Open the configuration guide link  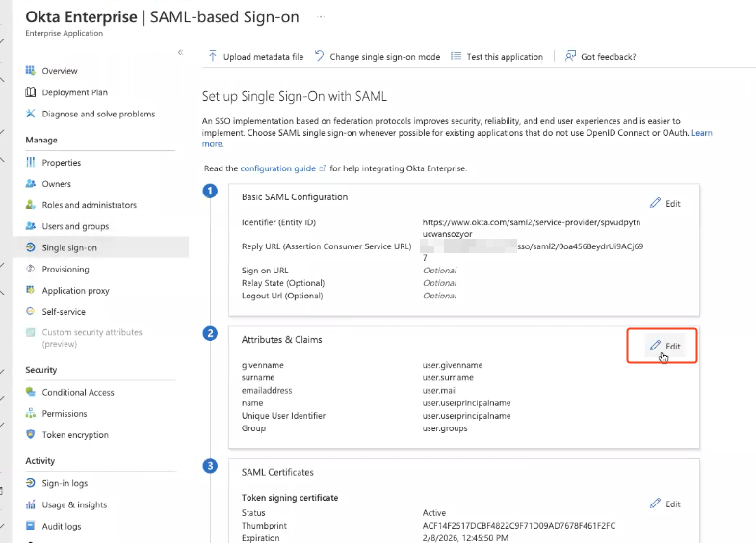(276, 168)
